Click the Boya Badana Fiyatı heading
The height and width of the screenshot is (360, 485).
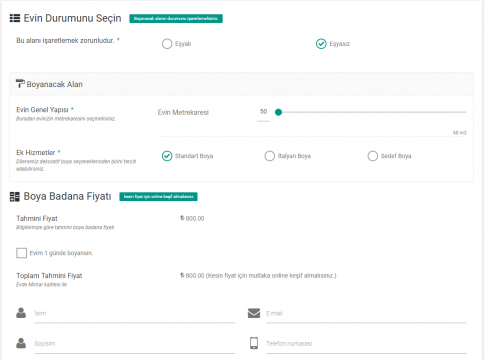tap(67, 196)
